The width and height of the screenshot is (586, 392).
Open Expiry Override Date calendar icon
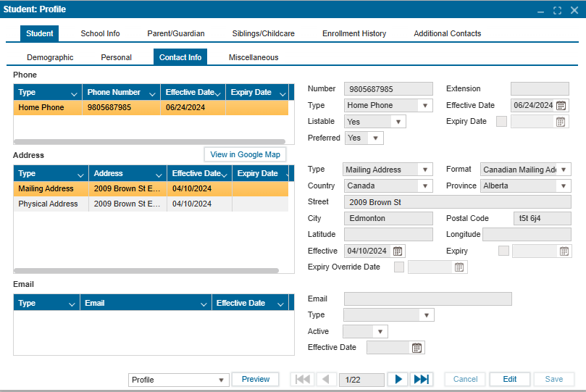[459, 267]
